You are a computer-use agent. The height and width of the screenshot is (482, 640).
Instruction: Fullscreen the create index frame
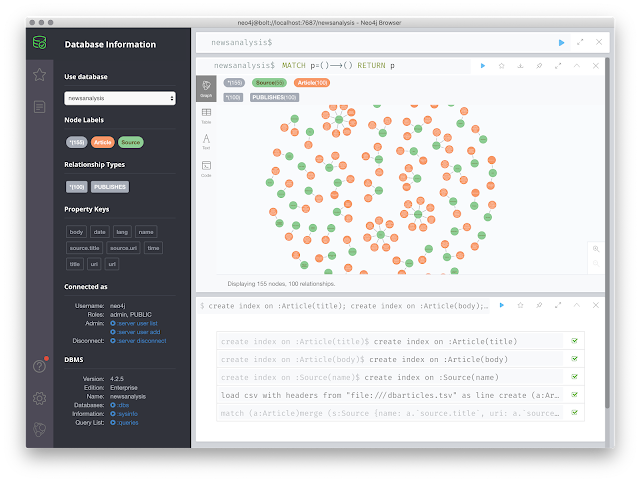[558, 305]
